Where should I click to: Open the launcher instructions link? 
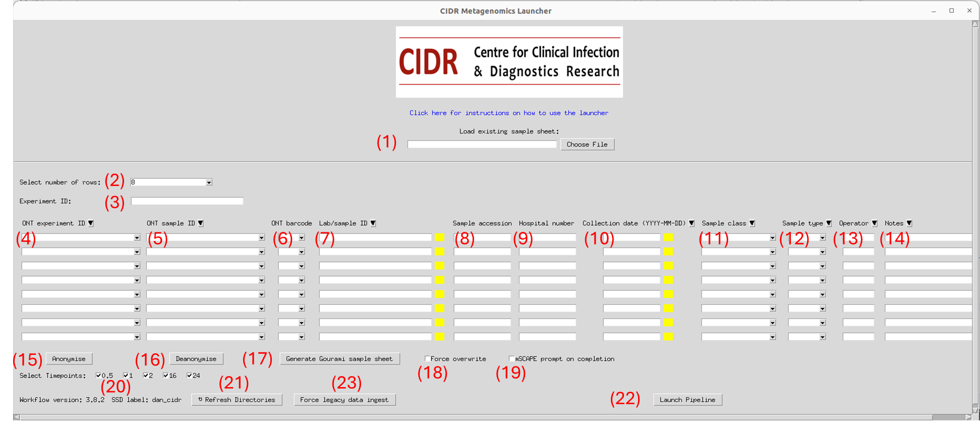point(508,113)
